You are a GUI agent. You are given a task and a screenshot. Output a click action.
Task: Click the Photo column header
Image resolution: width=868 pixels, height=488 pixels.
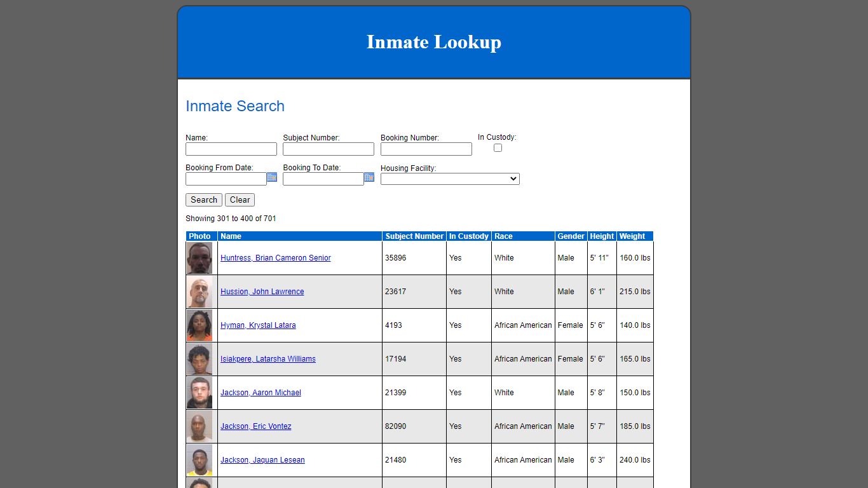[x=201, y=236]
